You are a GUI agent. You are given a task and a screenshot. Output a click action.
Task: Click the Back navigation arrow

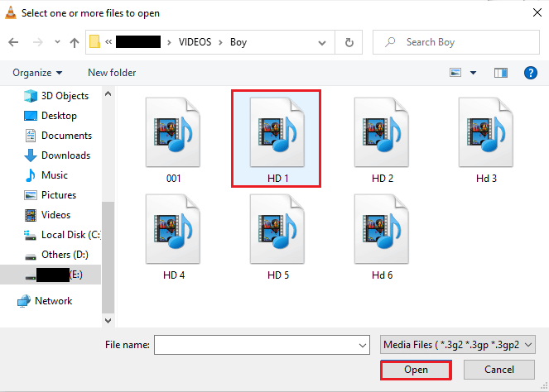[x=15, y=42]
